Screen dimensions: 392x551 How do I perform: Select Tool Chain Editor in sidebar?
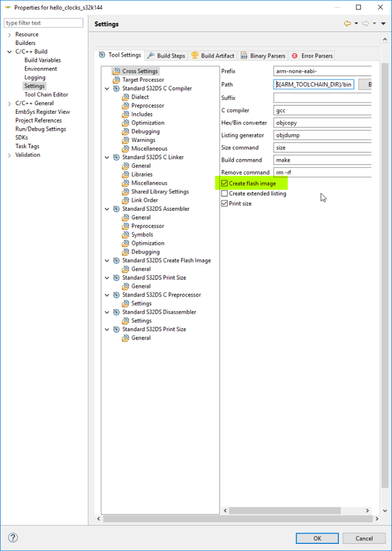pos(46,94)
